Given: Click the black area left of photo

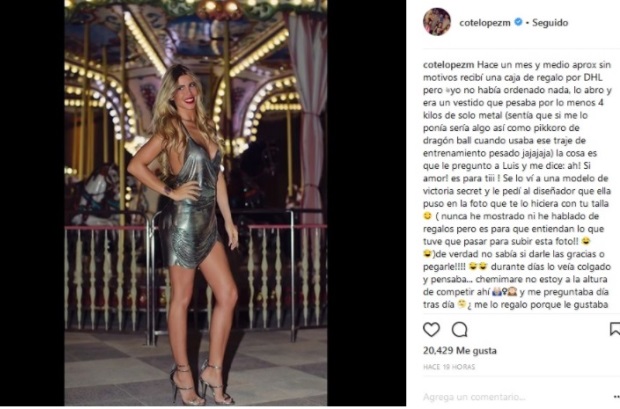Looking at the screenshot, I should pos(32,203).
